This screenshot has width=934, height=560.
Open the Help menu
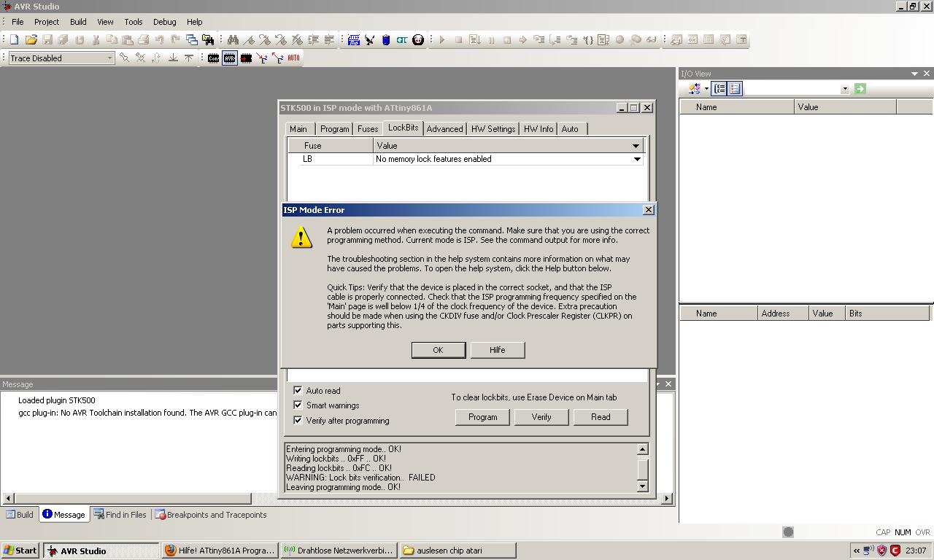(194, 22)
